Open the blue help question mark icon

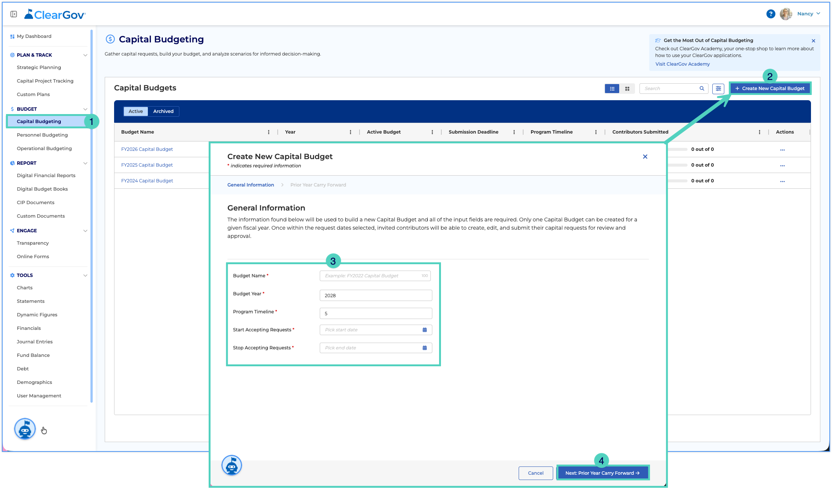click(x=770, y=14)
